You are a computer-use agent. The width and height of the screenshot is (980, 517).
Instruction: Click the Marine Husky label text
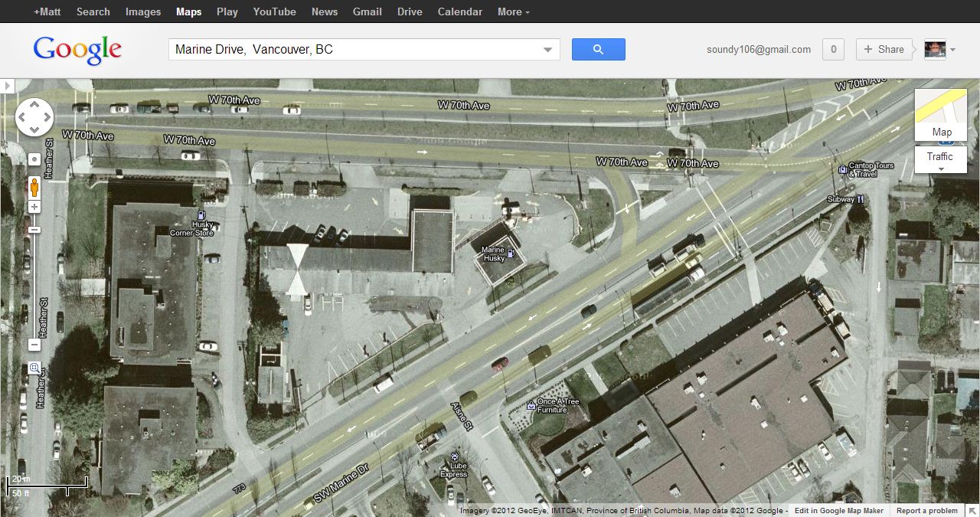(493, 254)
